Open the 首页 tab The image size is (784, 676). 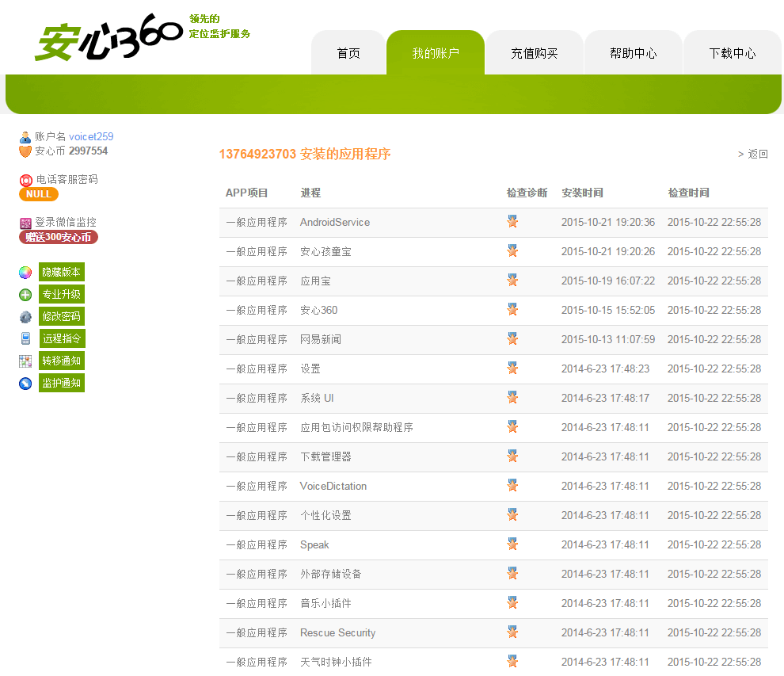pyautogui.click(x=348, y=52)
